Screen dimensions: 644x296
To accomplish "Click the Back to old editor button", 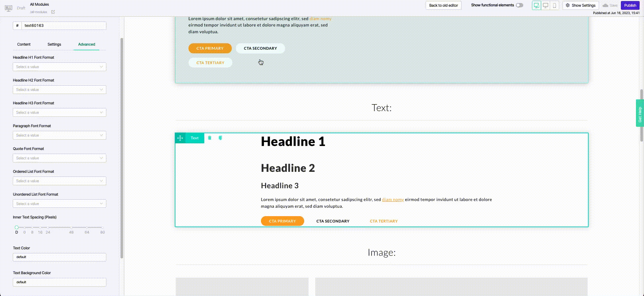I will click(443, 5).
